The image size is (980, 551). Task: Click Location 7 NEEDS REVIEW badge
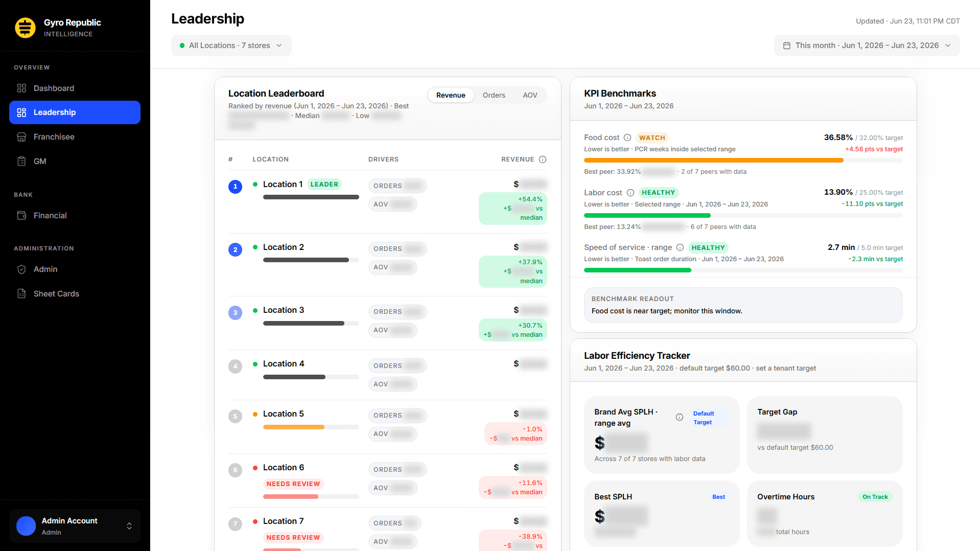(293, 538)
